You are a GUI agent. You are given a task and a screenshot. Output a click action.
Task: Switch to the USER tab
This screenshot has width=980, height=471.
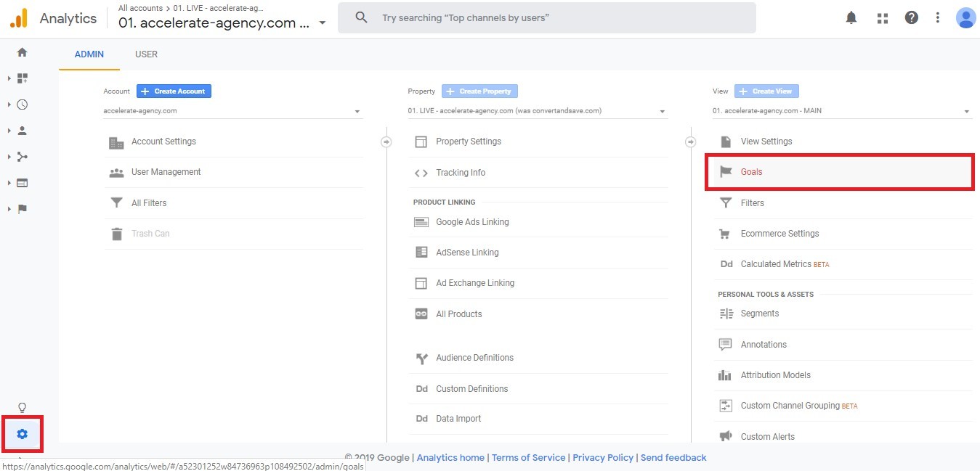pos(146,54)
